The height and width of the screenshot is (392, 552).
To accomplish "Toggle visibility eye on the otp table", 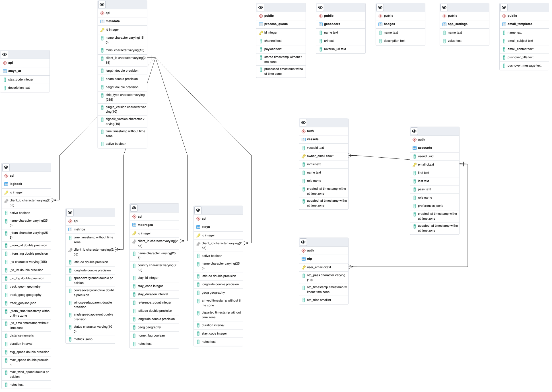I will coord(303,242).
